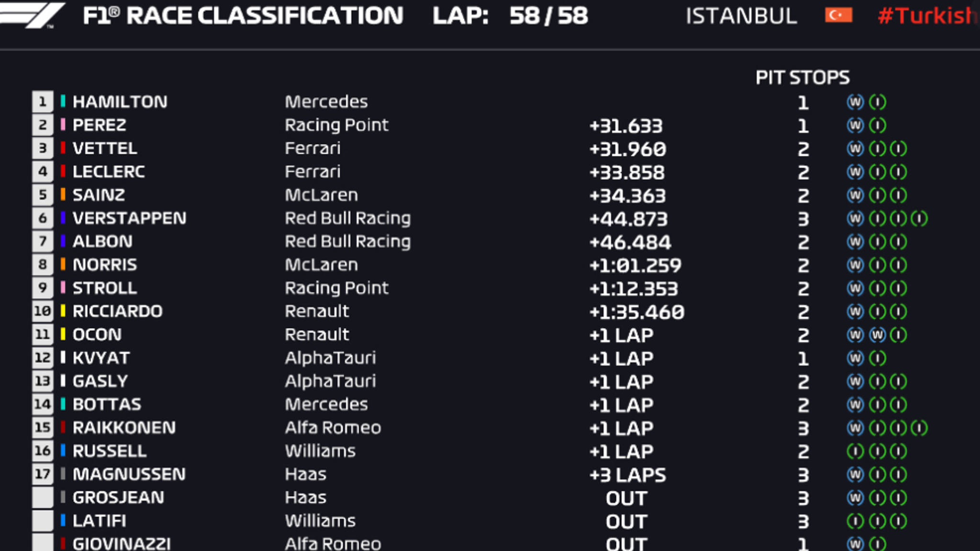Click the F1 logo in the header
Screen dimensions: 980x551
coord(33,14)
